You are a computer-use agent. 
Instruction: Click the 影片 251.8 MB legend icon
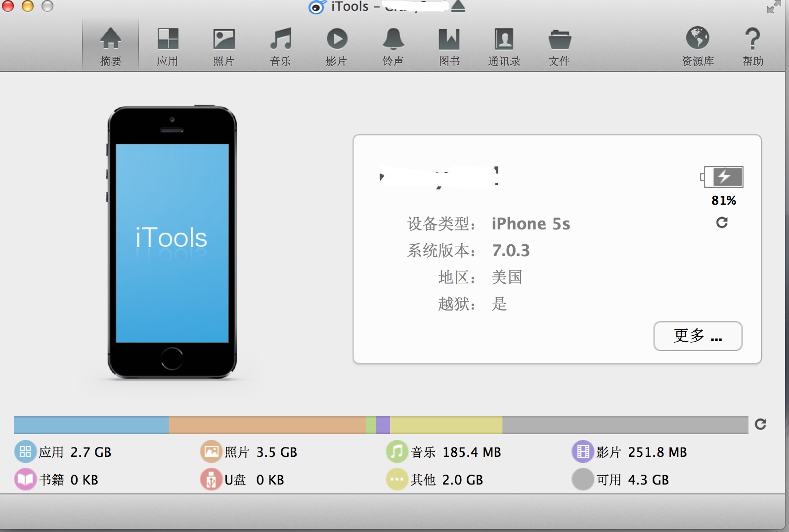tap(583, 451)
